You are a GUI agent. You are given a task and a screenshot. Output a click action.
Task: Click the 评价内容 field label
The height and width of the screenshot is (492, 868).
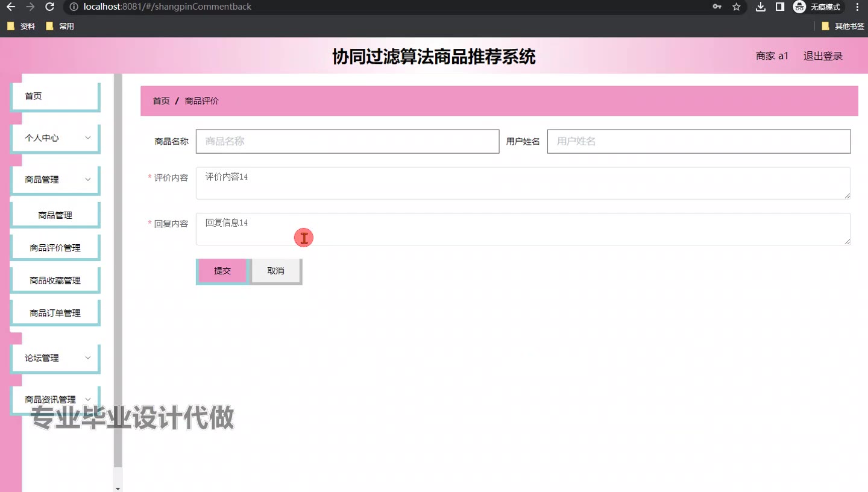coord(171,178)
